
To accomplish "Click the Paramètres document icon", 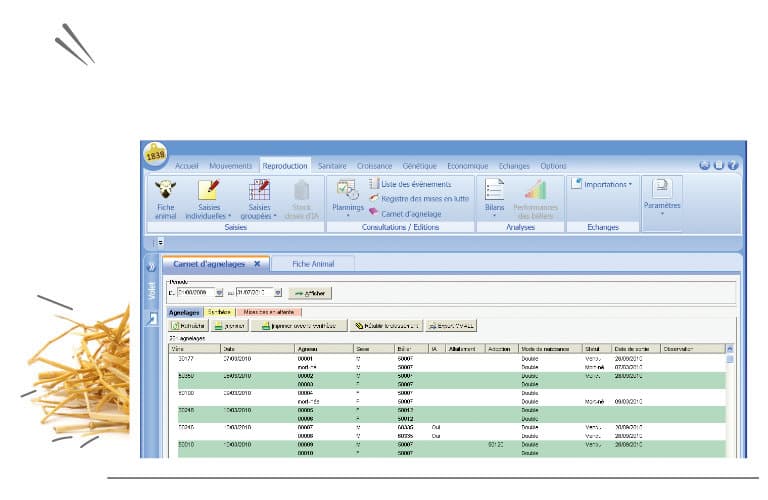I will pos(661,188).
